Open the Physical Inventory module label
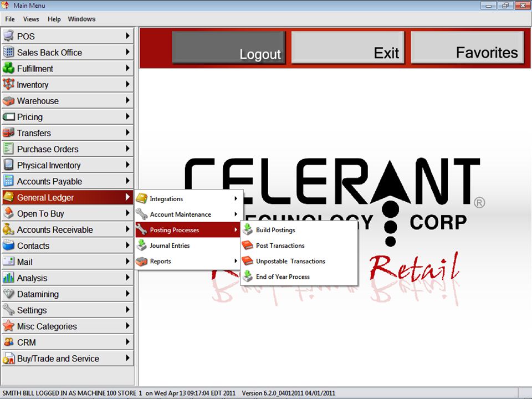Screen dimensions: 532x399 click(x=49, y=165)
